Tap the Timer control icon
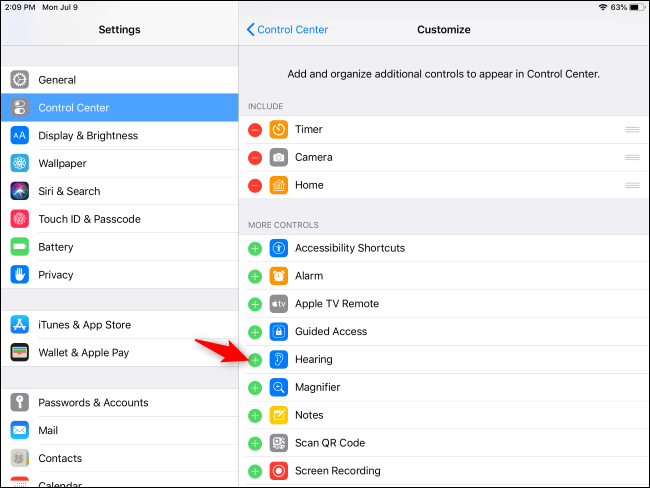 [x=279, y=130]
